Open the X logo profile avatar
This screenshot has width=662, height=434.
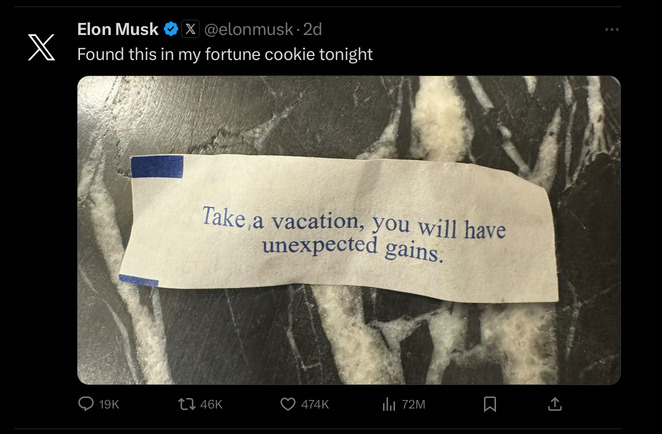(x=40, y=48)
